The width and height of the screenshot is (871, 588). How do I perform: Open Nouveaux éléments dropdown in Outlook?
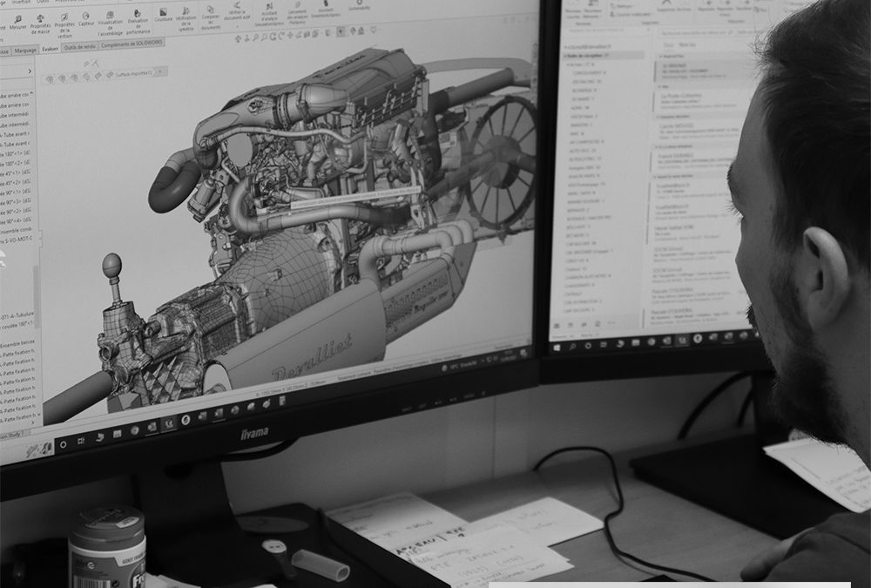click(592, 10)
